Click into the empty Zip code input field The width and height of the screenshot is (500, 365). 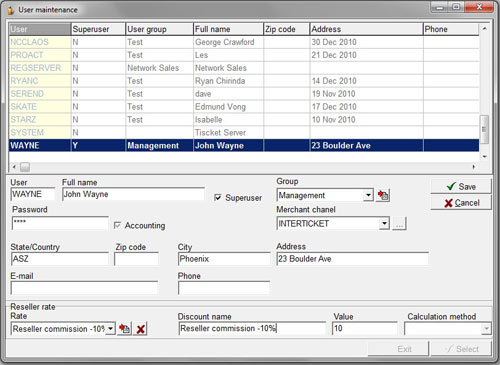click(136, 259)
